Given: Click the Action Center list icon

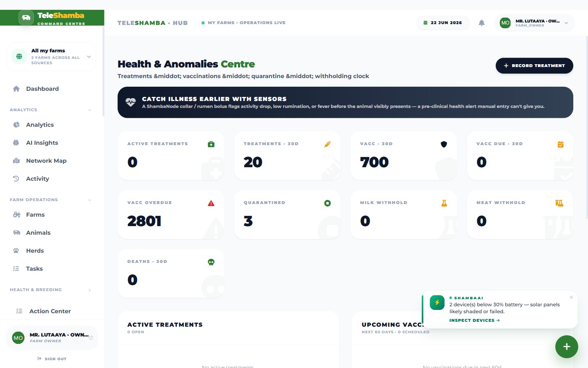Looking at the screenshot, I should coord(19,311).
